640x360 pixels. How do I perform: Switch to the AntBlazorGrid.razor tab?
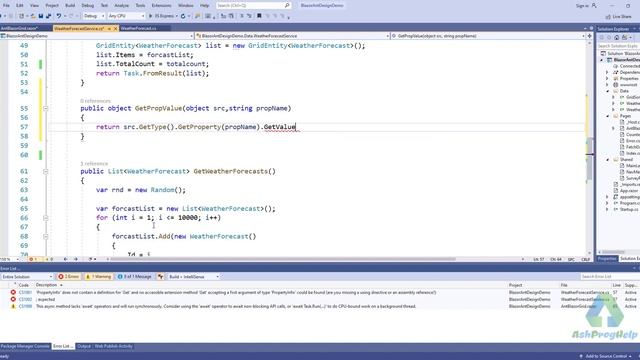pos(19,29)
